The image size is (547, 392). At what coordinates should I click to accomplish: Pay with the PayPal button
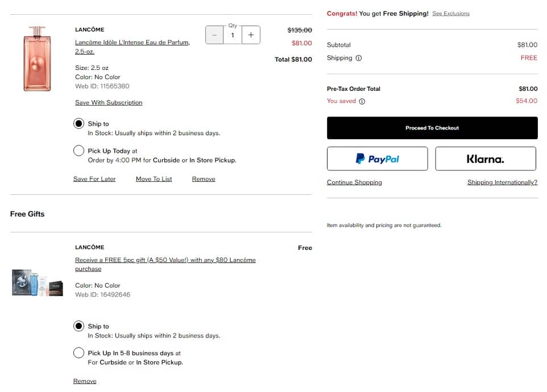[x=377, y=159]
